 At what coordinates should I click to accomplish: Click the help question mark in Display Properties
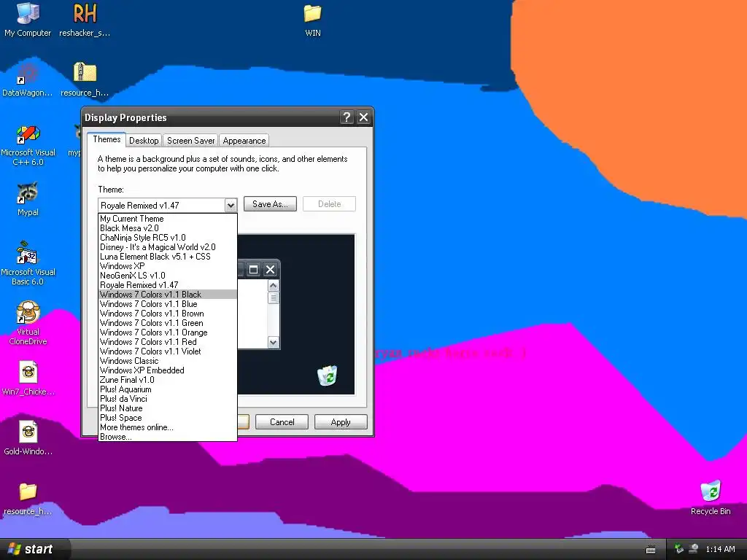pos(347,117)
